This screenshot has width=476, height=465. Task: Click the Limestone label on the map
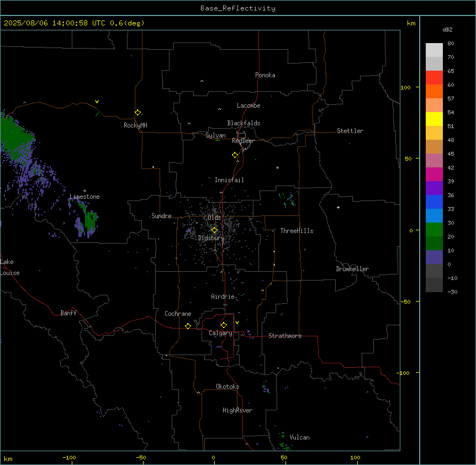coord(84,197)
